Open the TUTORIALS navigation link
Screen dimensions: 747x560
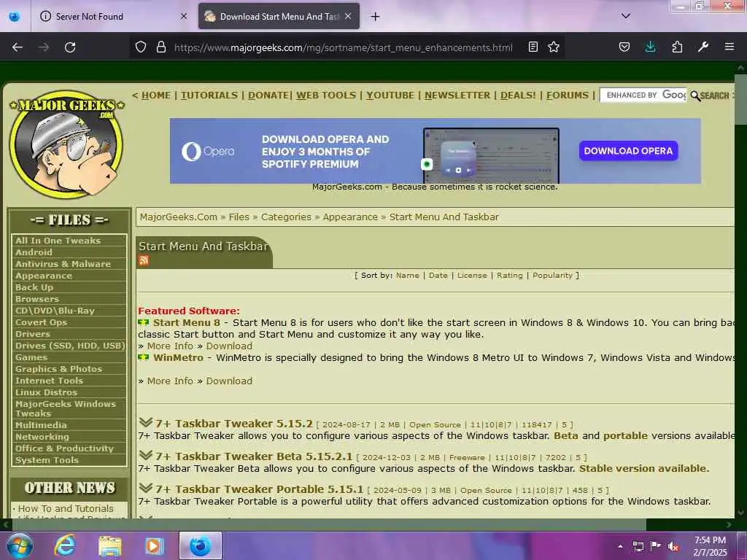pos(209,96)
